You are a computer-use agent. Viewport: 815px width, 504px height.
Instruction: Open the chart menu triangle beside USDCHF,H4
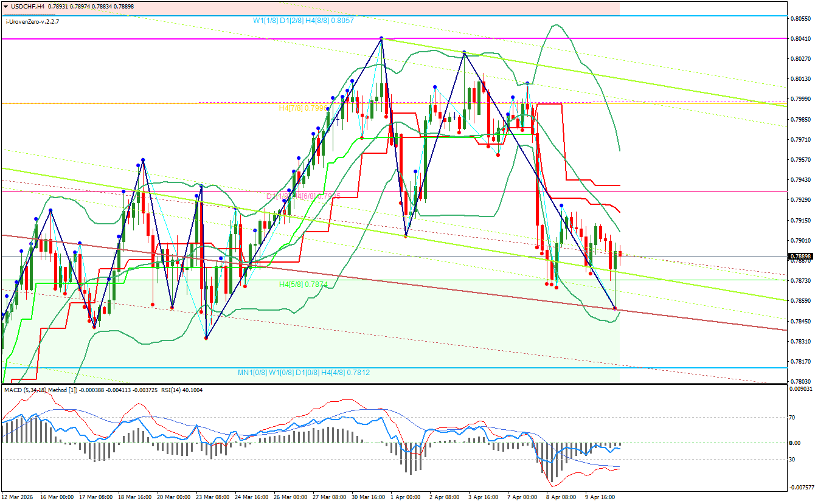(6, 6)
